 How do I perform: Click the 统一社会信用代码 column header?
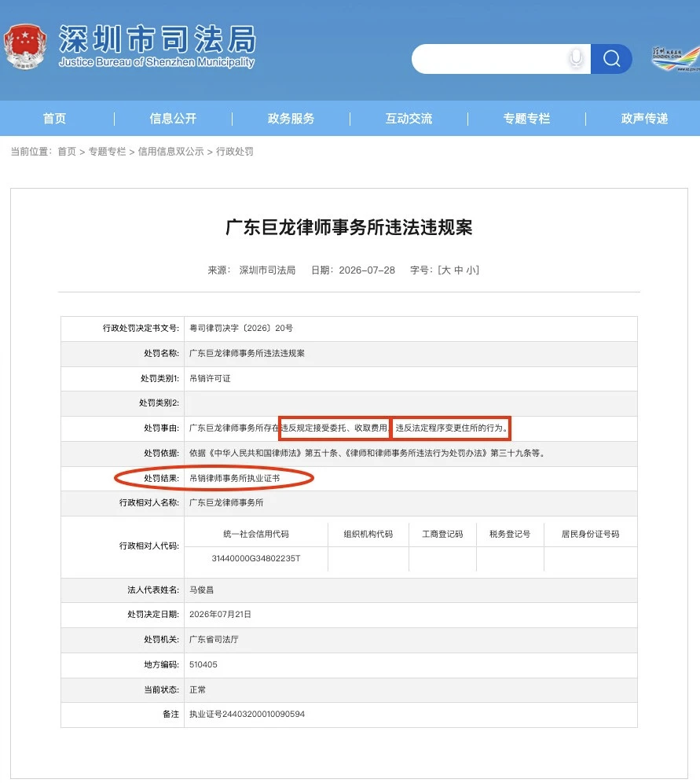[x=256, y=534]
